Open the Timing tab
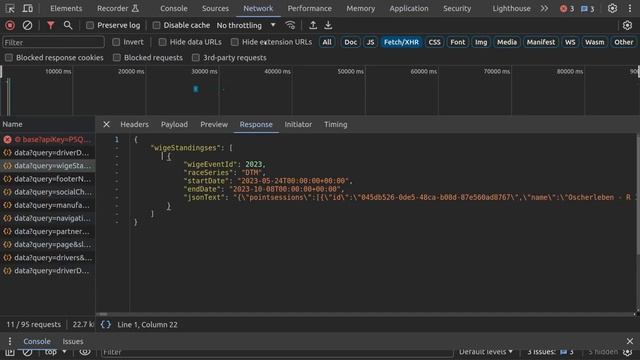This screenshot has height=360, width=640. click(x=336, y=124)
